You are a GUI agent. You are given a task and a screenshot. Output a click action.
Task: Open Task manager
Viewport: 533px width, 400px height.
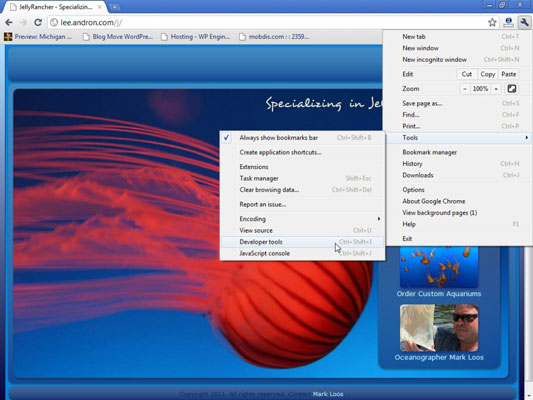tap(303, 178)
